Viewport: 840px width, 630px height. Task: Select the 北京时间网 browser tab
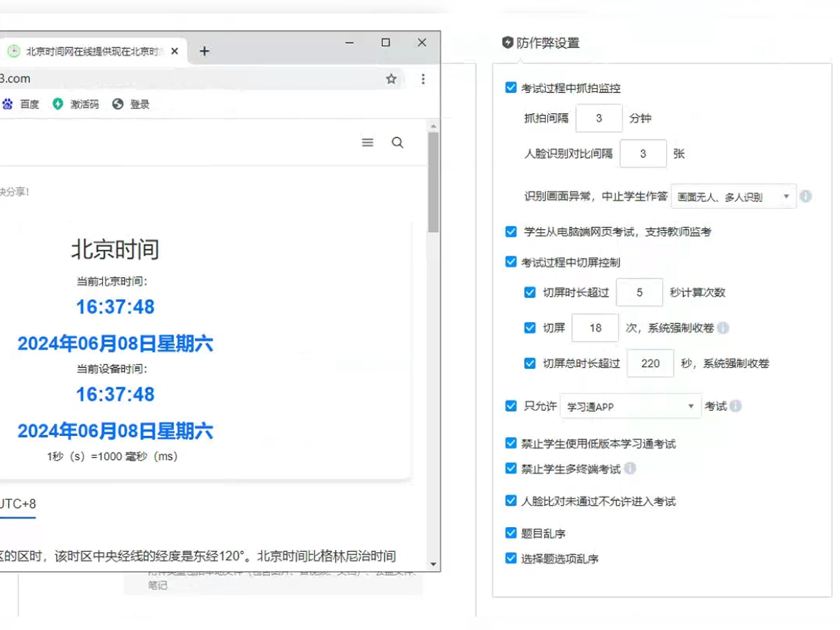click(93, 51)
